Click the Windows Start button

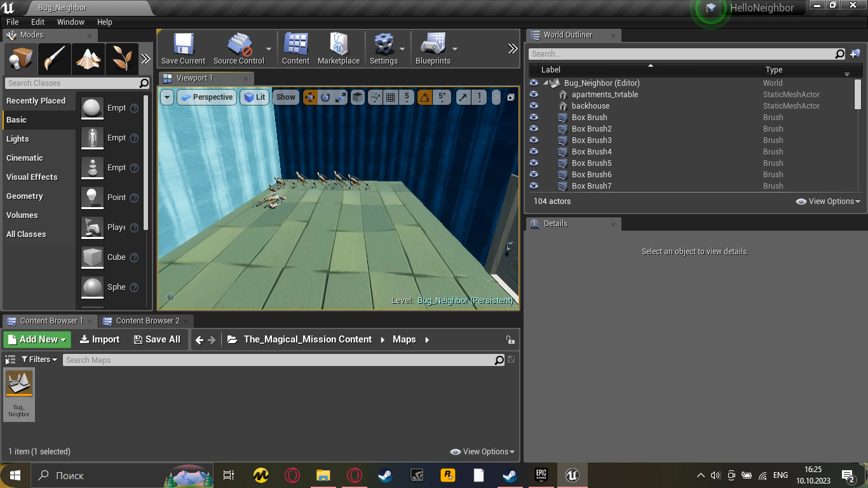coord(15,475)
